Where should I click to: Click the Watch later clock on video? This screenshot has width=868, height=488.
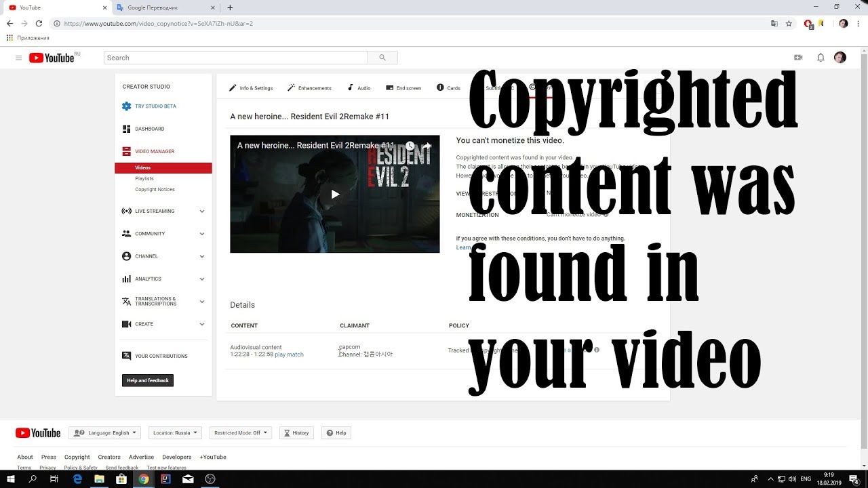coord(410,146)
